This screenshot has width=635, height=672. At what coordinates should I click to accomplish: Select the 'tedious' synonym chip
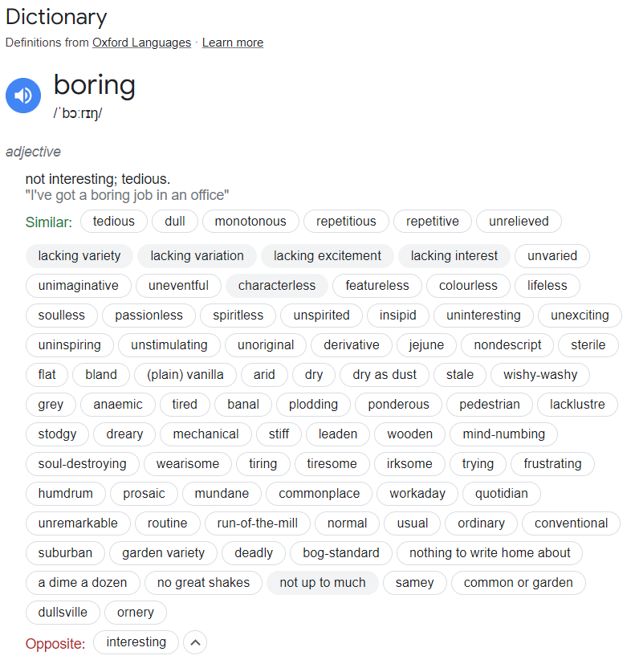coord(113,221)
